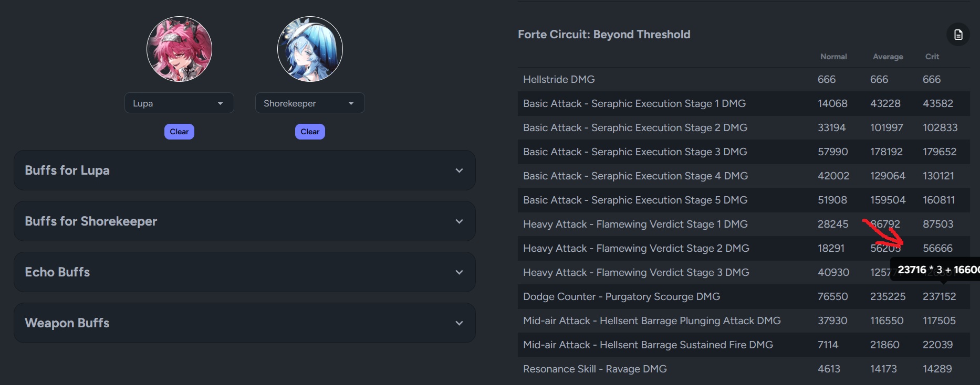
Task: Click Normal value 14068 for Stage 1
Action: pos(832,103)
